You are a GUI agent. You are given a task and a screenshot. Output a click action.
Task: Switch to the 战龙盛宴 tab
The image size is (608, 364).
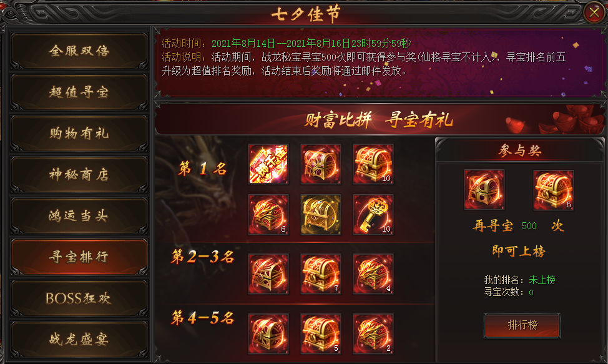pos(79,339)
